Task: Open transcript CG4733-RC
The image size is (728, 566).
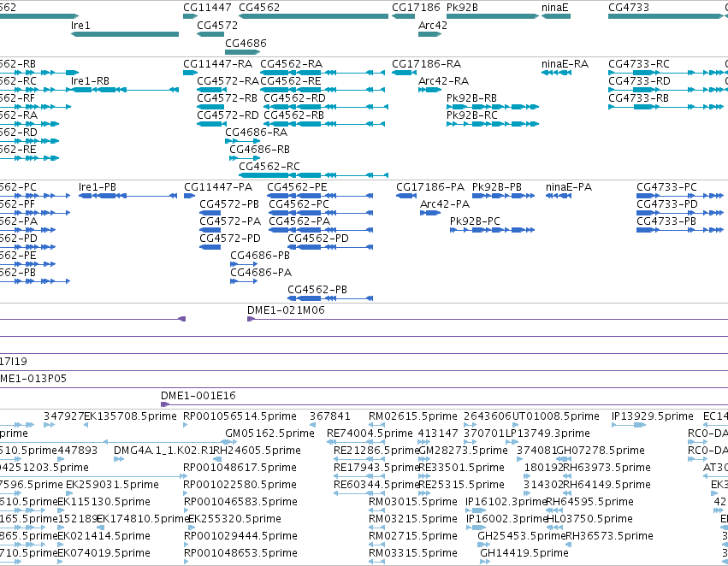Action: (666, 73)
